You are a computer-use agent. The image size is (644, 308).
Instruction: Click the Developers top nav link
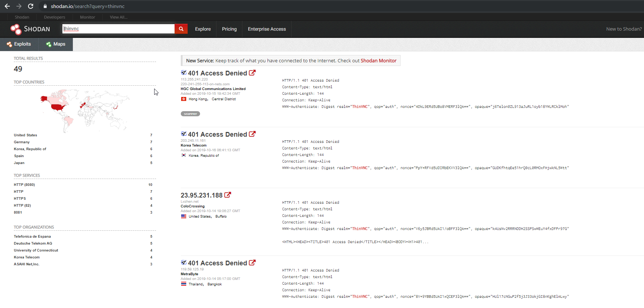(55, 17)
